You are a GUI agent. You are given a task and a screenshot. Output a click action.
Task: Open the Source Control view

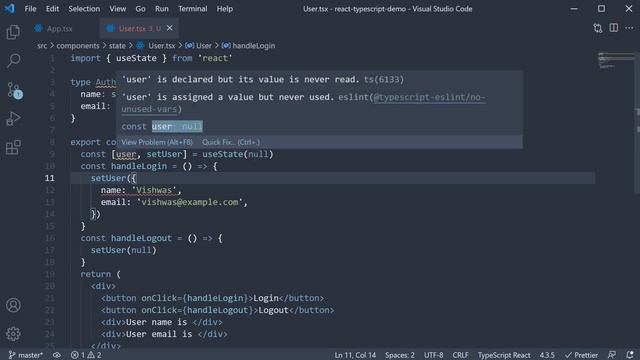pos(14,90)
